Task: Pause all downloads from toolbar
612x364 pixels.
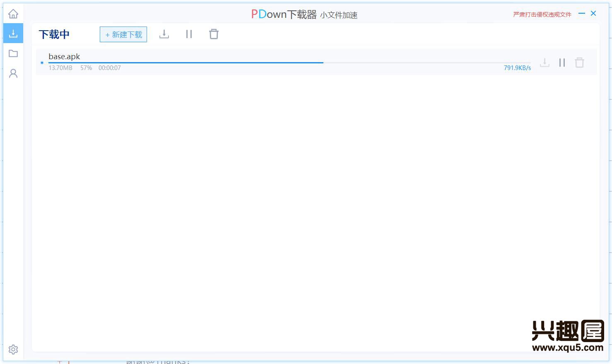Action: [x=189, y=34]
